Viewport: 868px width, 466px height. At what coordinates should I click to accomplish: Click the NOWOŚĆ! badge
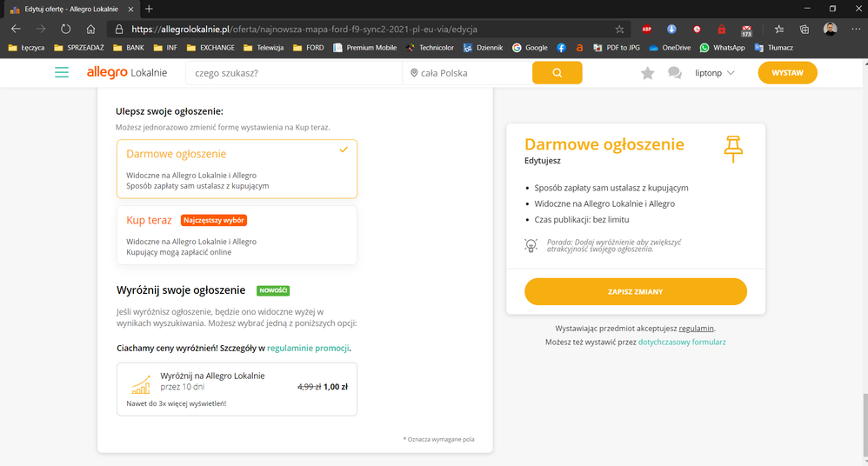point(273,290)
